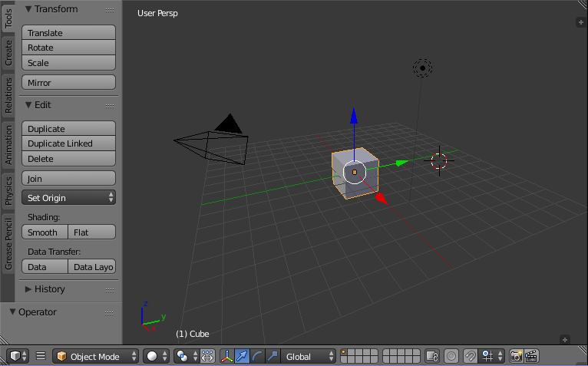The height and width of the screenshot is (366, 588).
Task: Switch to the Create tab
Action: (8, 53)
